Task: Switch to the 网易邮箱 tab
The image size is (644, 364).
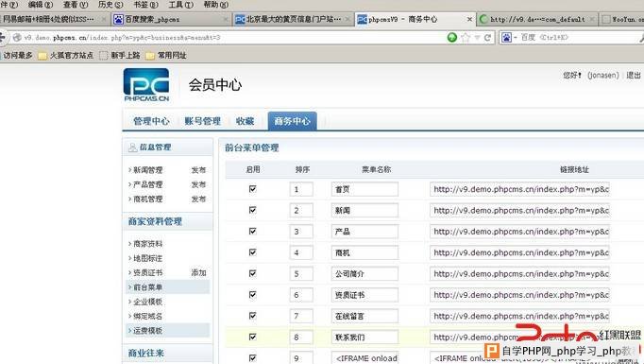Action: click(54, 19)
